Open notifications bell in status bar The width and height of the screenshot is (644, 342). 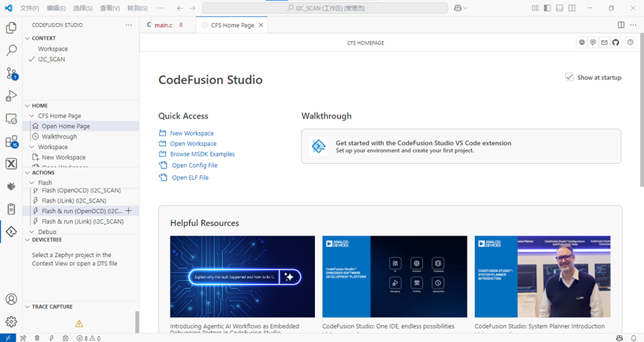click(634, 338)
